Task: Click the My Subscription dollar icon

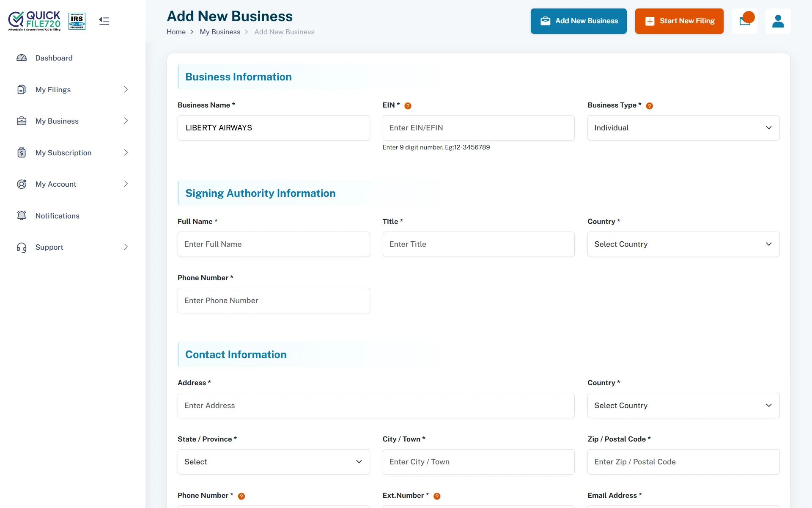Action: point(22,152)
